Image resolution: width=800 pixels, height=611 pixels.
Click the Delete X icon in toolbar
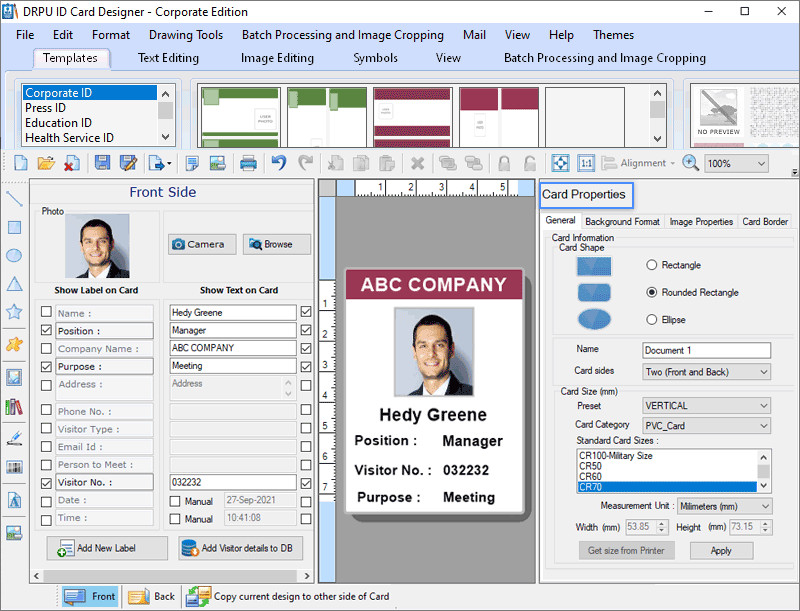417,163
